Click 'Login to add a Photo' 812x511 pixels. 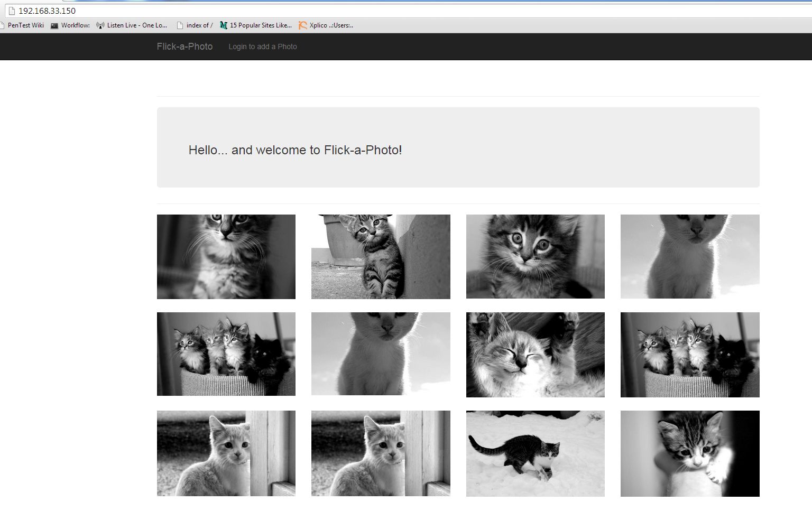click(263, 47)
